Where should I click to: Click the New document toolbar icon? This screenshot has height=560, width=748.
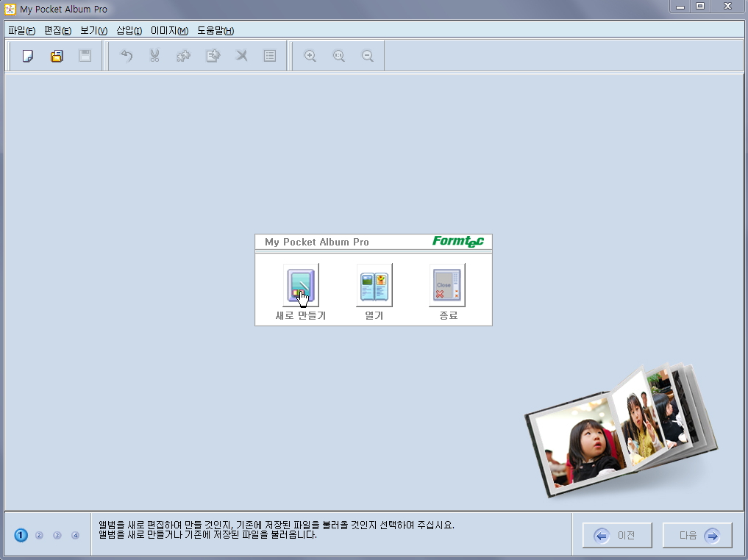pos(28,56)
